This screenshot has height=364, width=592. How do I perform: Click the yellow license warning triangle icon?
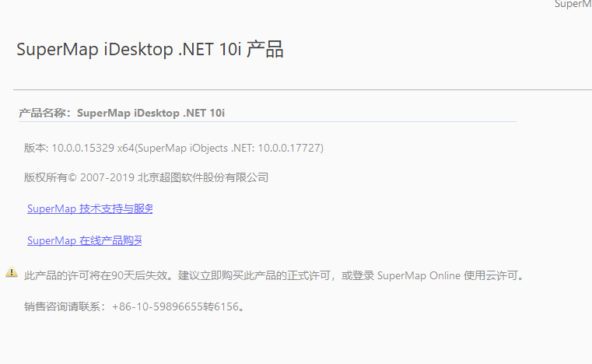(12, 272)
